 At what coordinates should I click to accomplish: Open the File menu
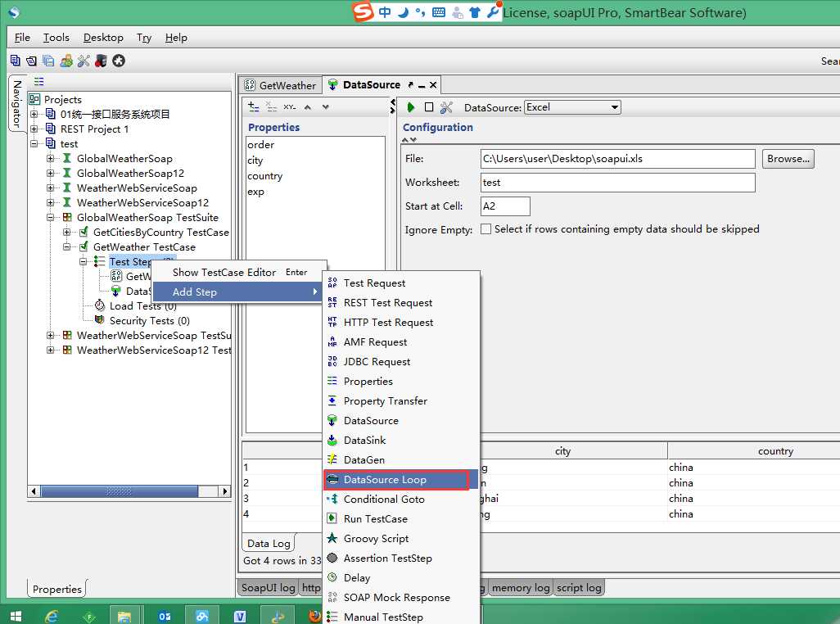[x=22, y=38]
